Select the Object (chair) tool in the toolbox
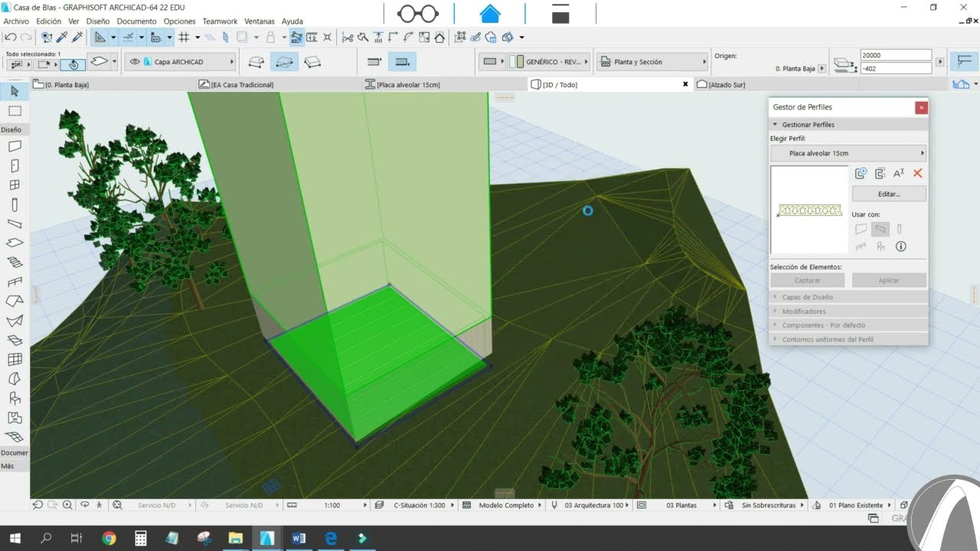 (15, 398)
